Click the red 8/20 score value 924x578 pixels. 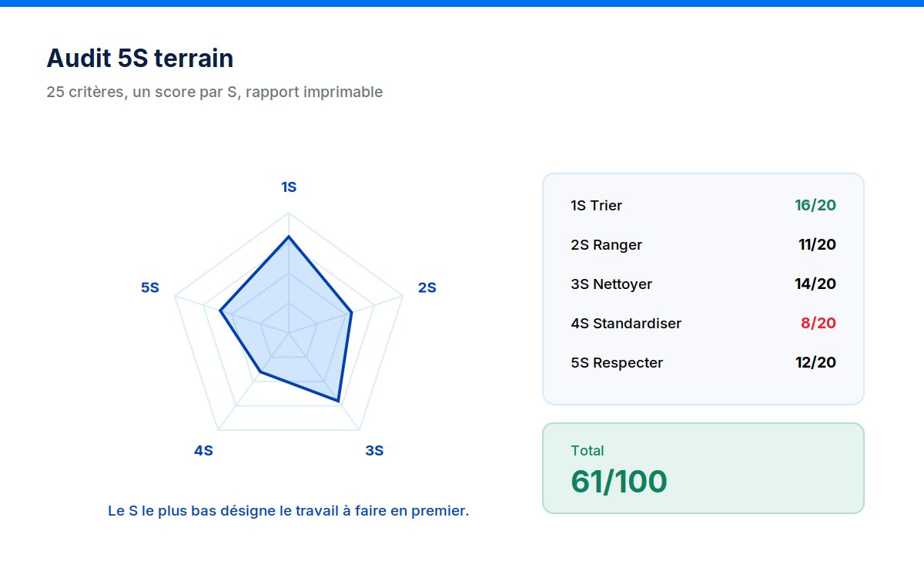click(x=819, y=324)
